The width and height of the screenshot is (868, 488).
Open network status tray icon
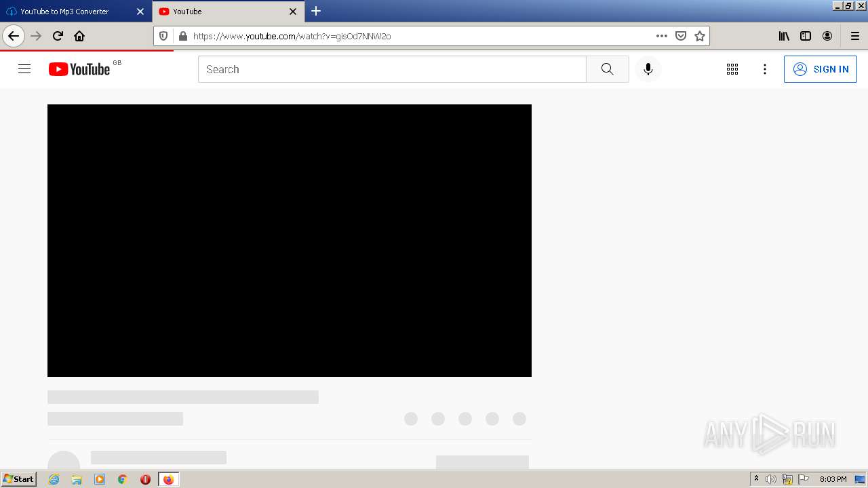tap(787, 479)
